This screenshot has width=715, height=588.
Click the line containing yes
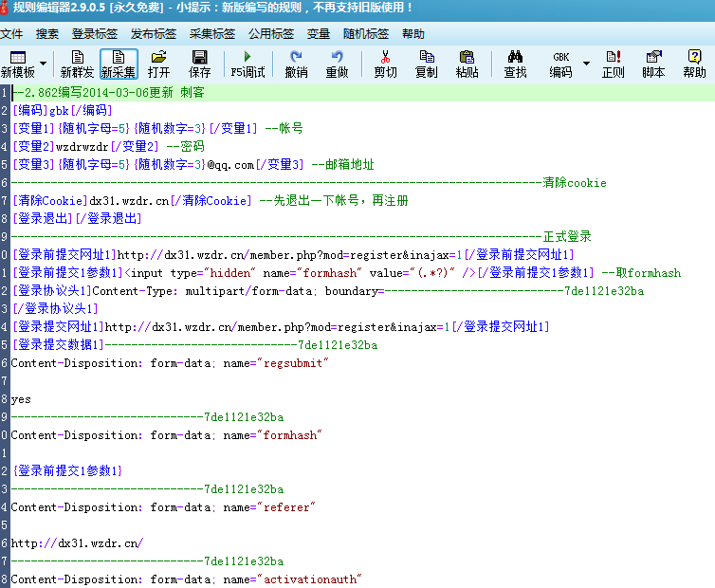[21, 399]
